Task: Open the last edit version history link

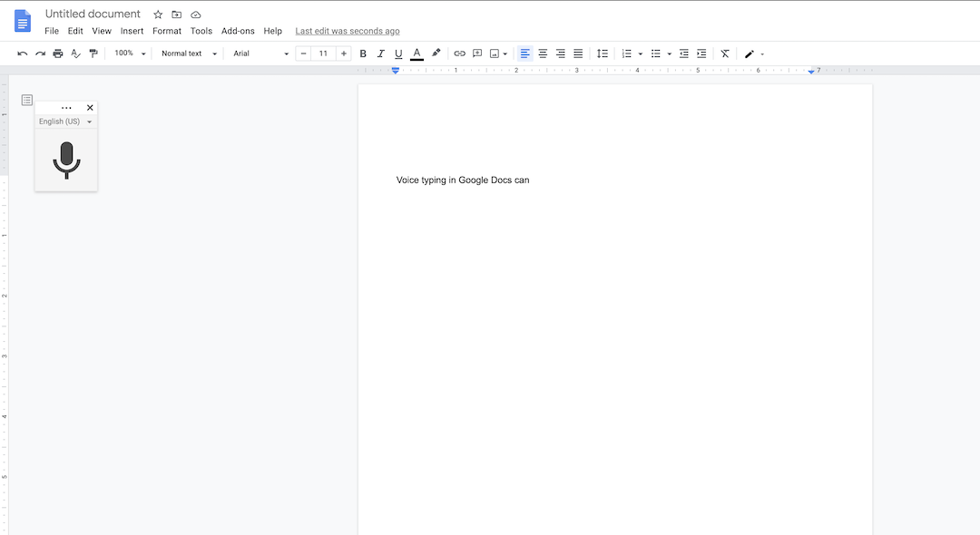Action: point(348,31)
